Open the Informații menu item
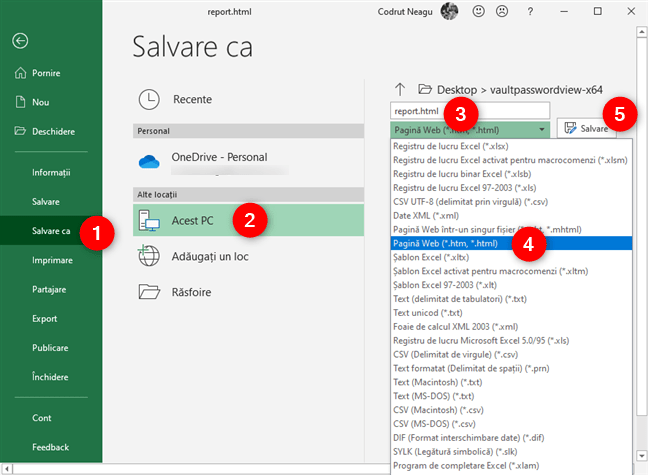This screenshot has width=648, height=475. (51, 172)
